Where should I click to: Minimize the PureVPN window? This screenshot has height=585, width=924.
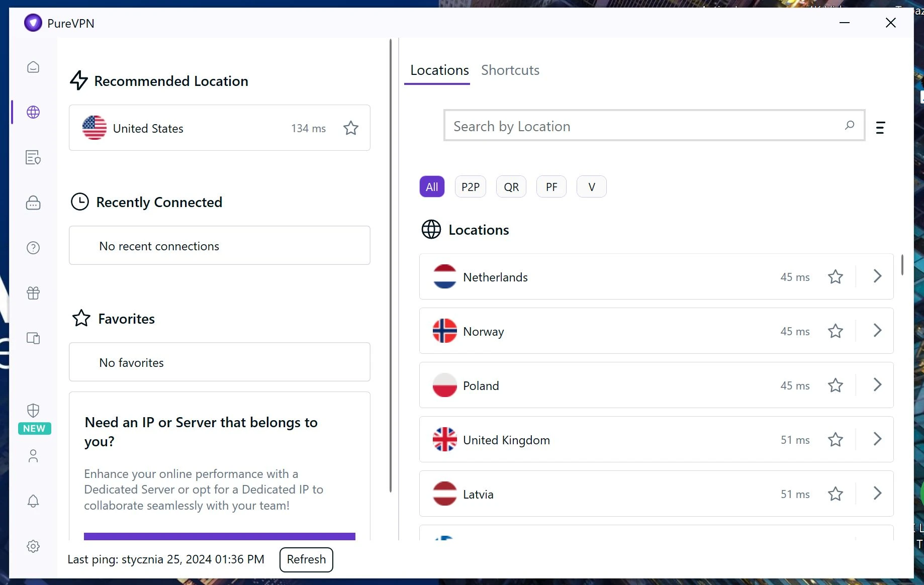click(845, 23)
